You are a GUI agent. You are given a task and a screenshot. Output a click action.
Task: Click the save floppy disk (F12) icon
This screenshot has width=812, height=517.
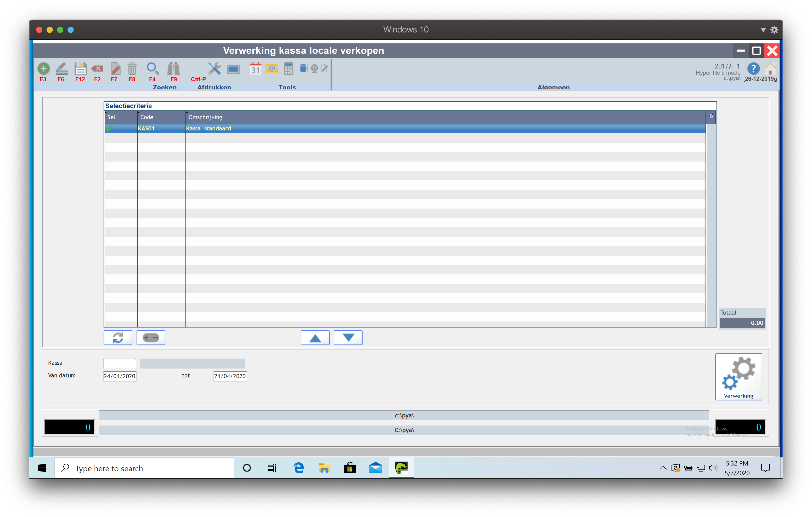coord(80,69)
